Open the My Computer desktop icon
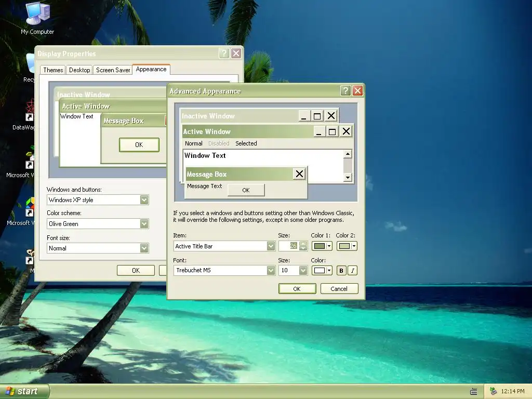Screen dimensions: 532x399 pos(37,18)
